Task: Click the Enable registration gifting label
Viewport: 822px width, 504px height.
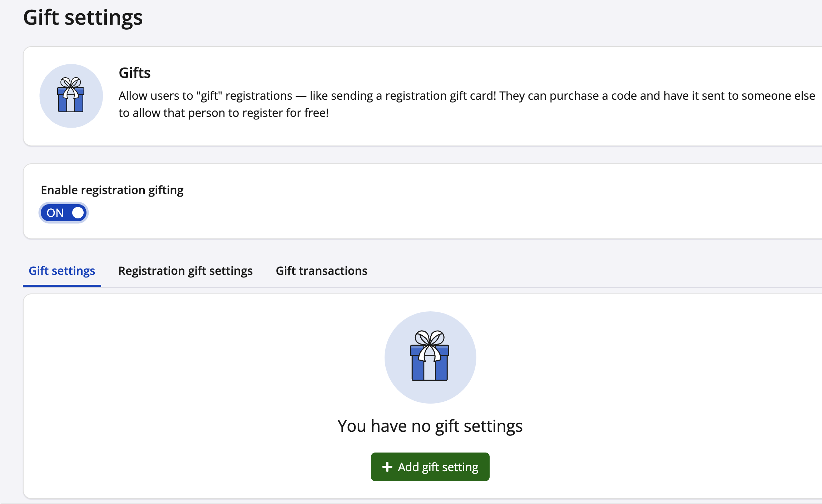Action: click(x=112, y=190)
